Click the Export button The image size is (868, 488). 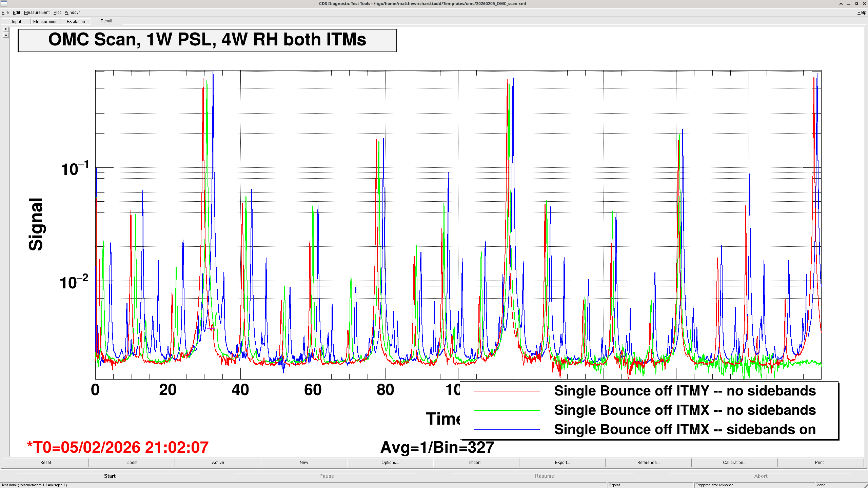tap(562, 463)
